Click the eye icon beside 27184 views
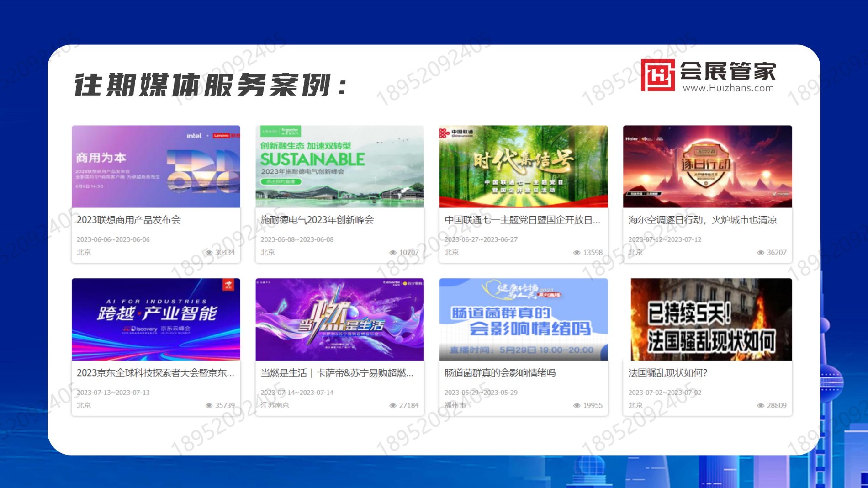868x488 pixels. 392,406
